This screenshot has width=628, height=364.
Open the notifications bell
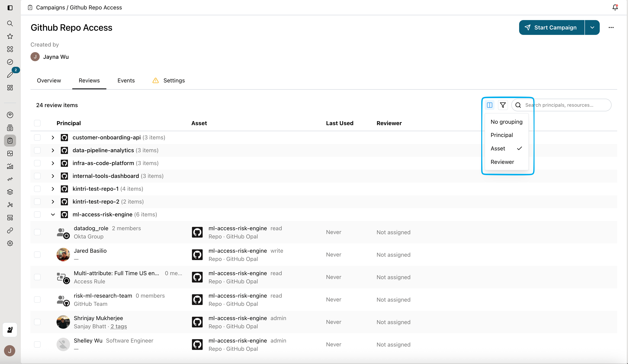[615, 7]
